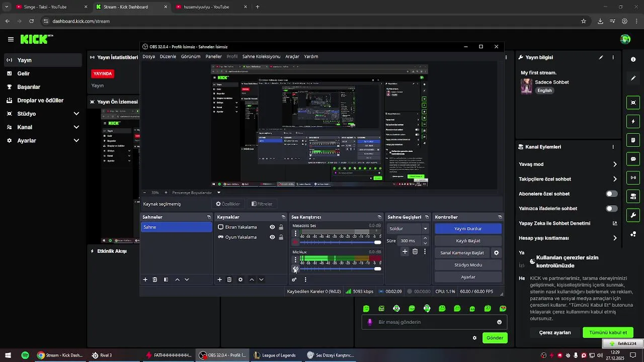644x362 pixels.
Task: Open the Araçlar menu in OBS
Action: click(292, 57)
